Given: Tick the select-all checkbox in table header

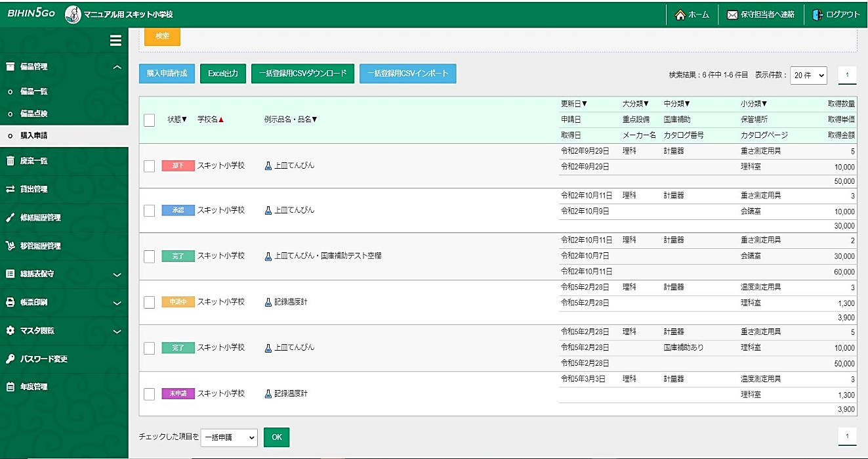Looking at the screenshot, I should tap(149, 120).
